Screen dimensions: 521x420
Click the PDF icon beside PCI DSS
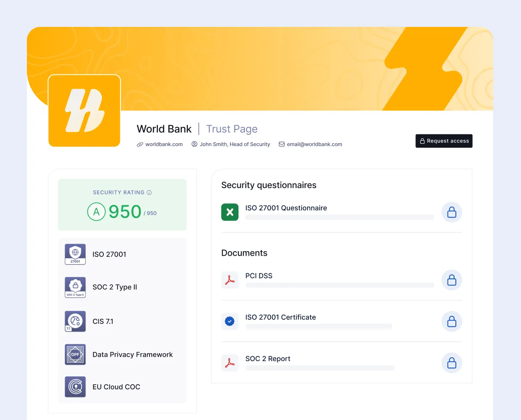point(230,280)
